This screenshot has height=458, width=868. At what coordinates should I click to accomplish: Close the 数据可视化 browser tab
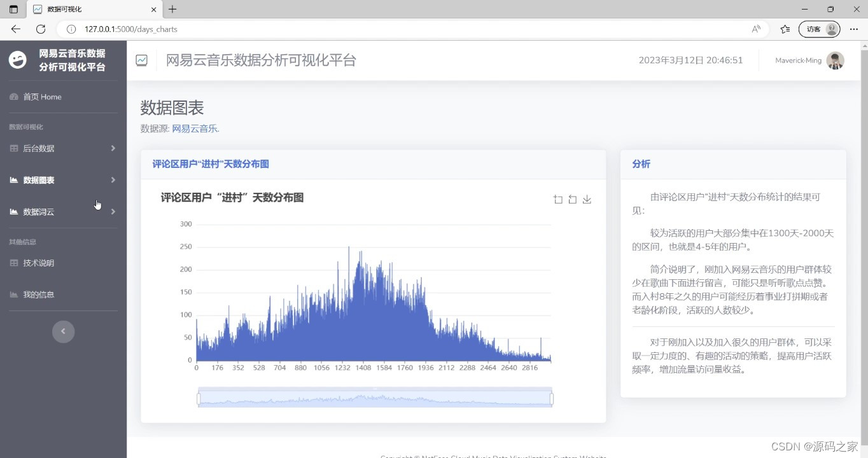[153, 10]
